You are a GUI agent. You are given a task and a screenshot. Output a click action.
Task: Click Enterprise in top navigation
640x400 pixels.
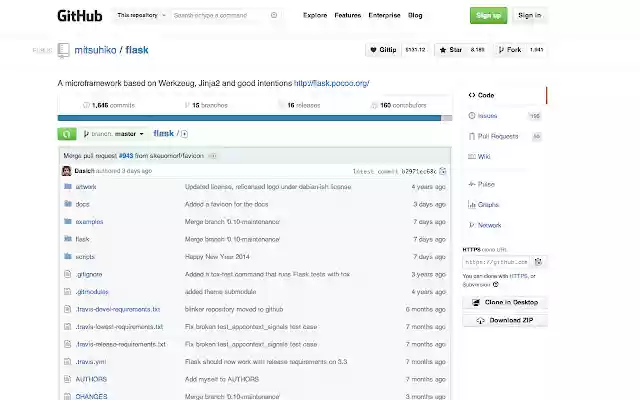pos(384,16)
